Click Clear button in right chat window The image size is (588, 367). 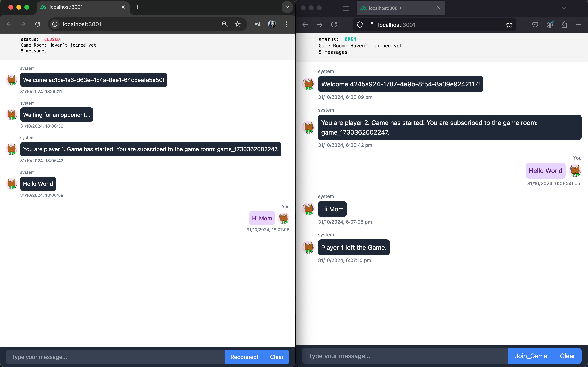567,356
